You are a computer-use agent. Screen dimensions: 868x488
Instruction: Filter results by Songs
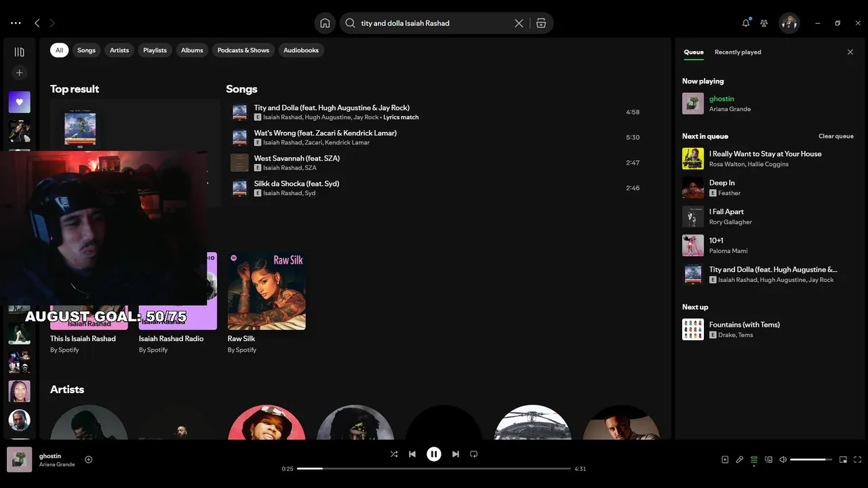pos(86,50)
